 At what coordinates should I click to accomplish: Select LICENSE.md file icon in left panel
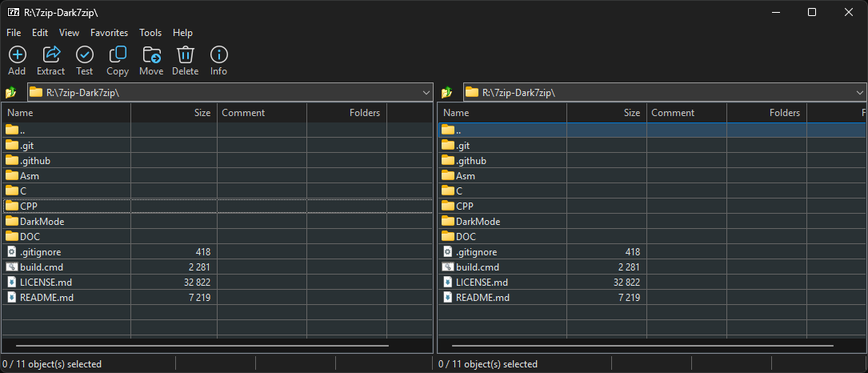[12, 282]
